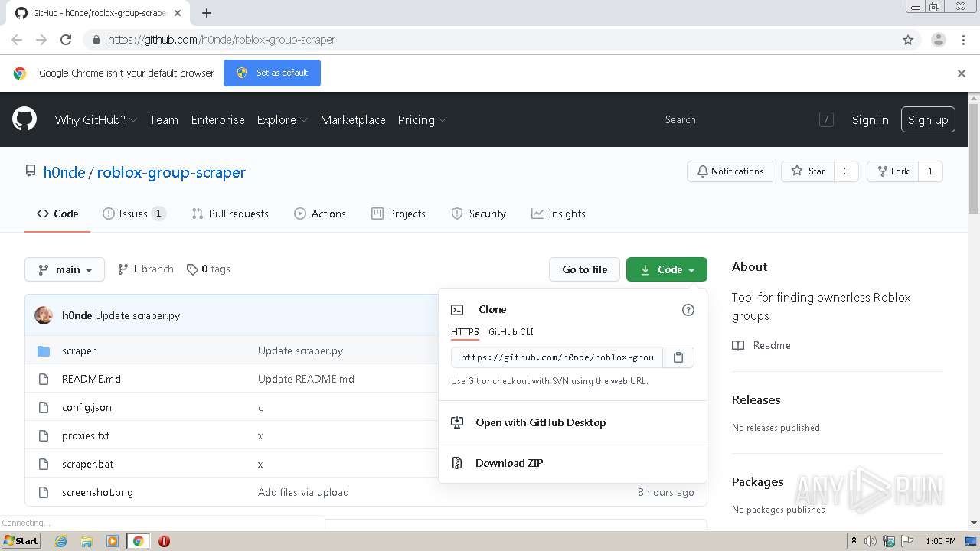Expand the Pricing dropdown menu
Image resolution: width=980 pixels, height=551 pixels.
(422, 119)
